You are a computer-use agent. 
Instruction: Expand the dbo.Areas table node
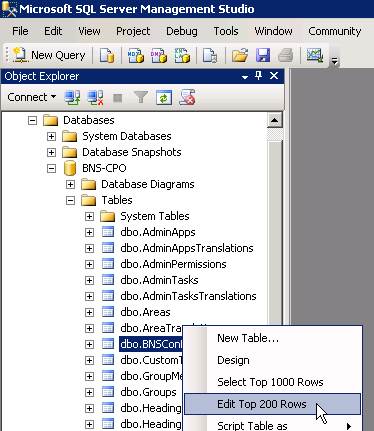click(89, 312)
